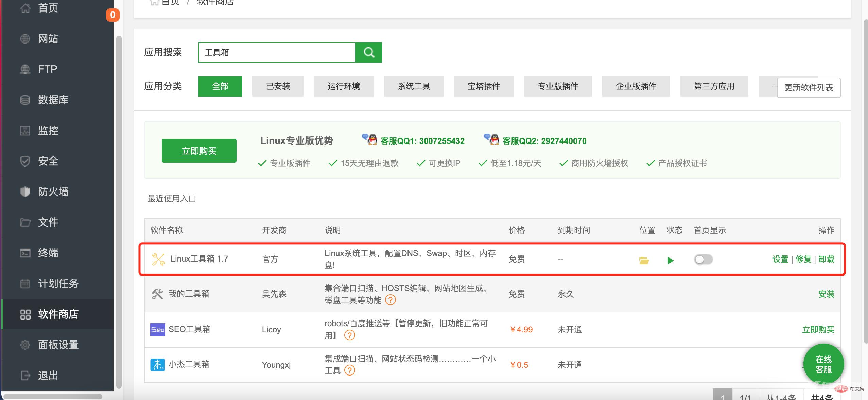
Task: Switch to the 已安装 category tab
Action: [x=278, y=86]
